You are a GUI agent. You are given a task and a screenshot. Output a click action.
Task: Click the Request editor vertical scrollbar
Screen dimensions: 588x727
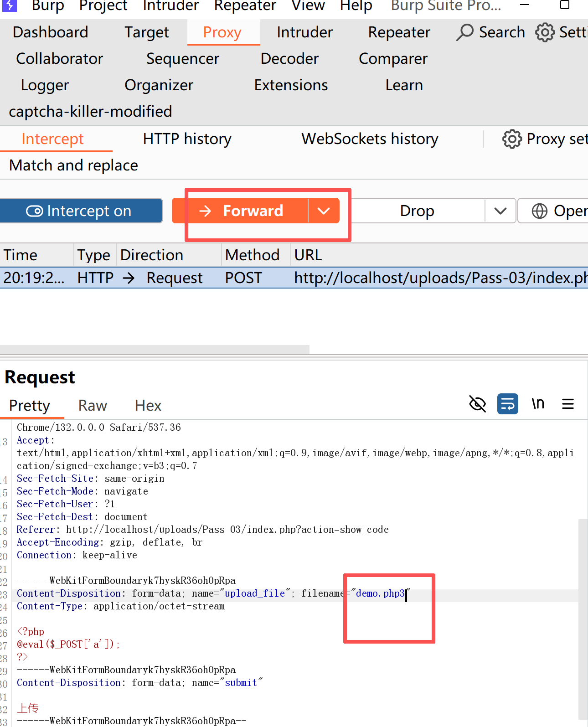(x=583, y=619)
